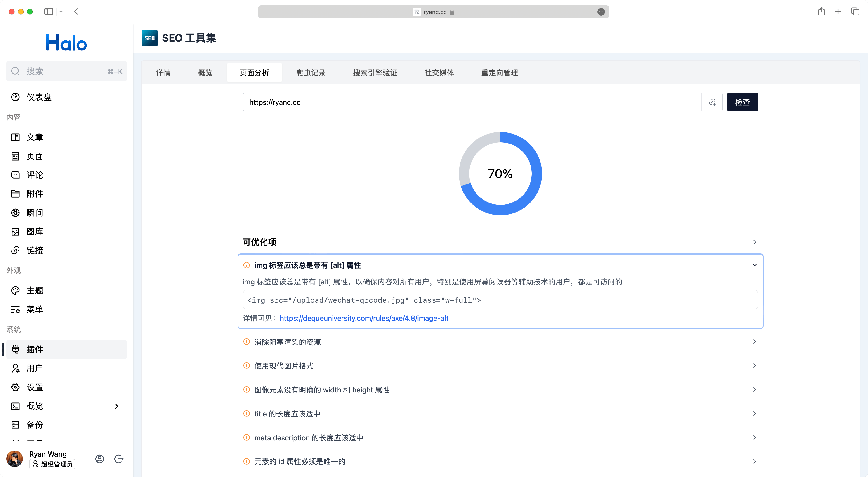Toggle the browser sidebar icon
868x477 pixels.
click(x=49, y=12)
